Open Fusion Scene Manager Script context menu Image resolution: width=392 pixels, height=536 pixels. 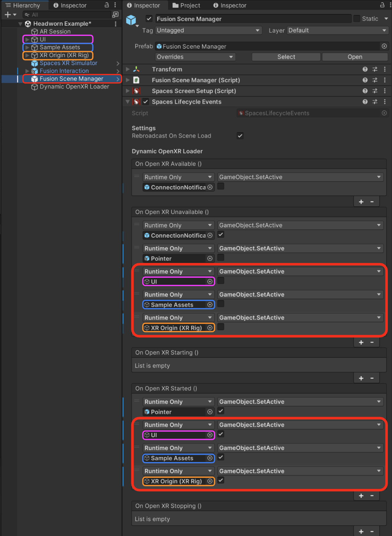385,80
